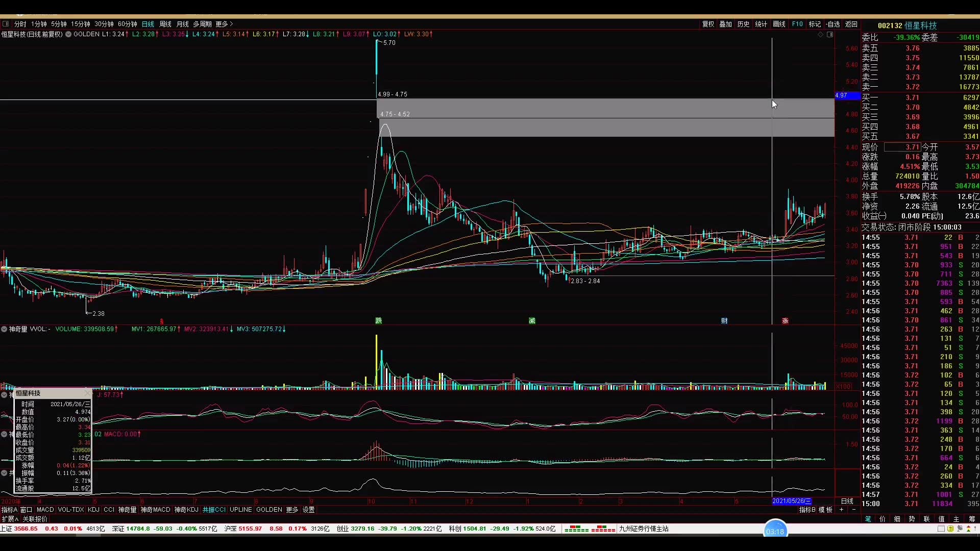Select the 细 detail tab

click(897, 519)
